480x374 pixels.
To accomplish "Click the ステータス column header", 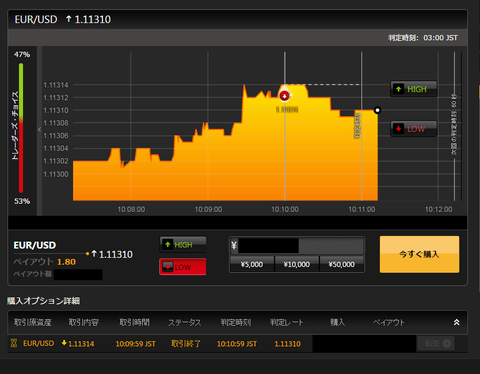I will (185, 322).
